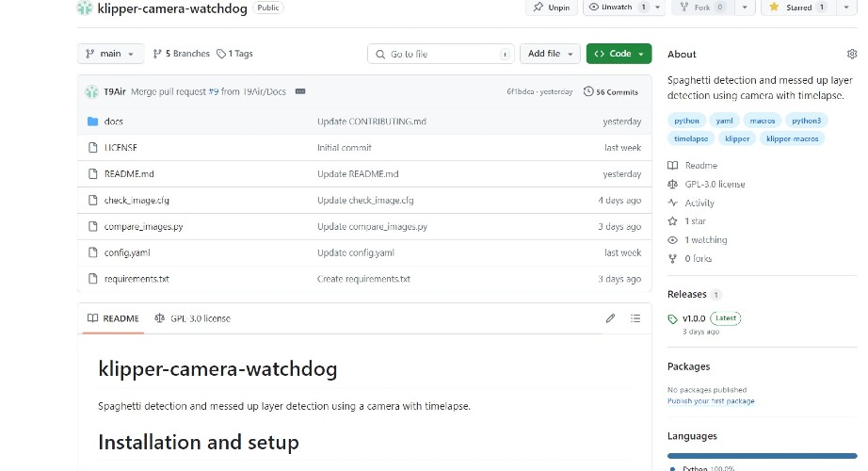This screenshot has width=868, height=471.
Task: Open Publish your first package link
Action: coord(711,401)
